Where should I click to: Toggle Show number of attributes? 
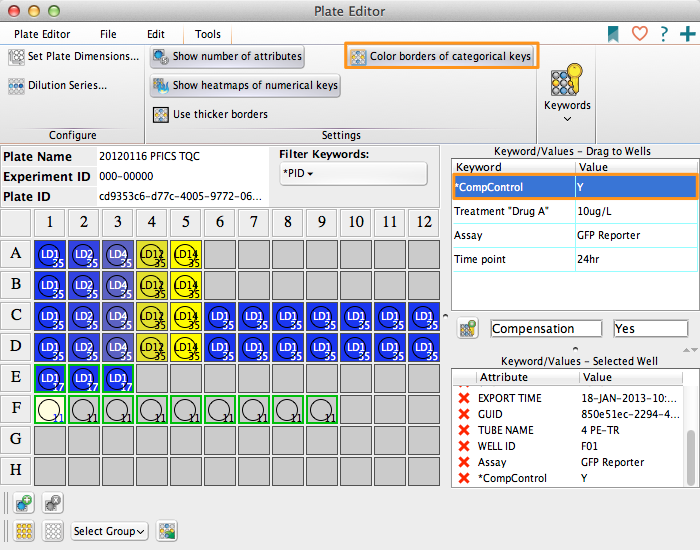pyautogui.click(x=227, y=57)
